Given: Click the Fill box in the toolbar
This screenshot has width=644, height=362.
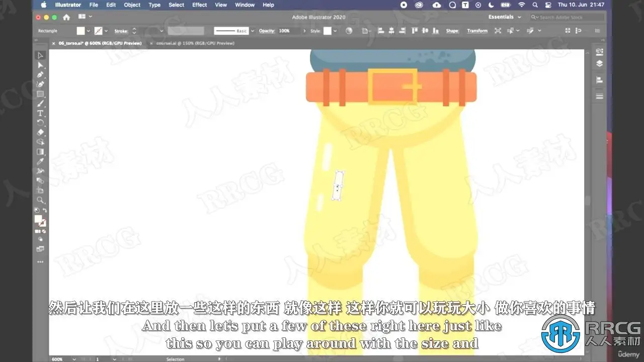Looking at the screenshot, I should click(38, 219).
